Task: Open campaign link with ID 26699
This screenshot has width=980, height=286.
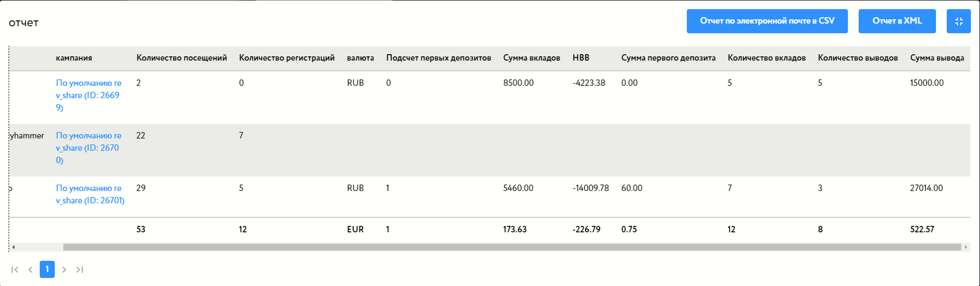Action: click(x=89, y=95)
